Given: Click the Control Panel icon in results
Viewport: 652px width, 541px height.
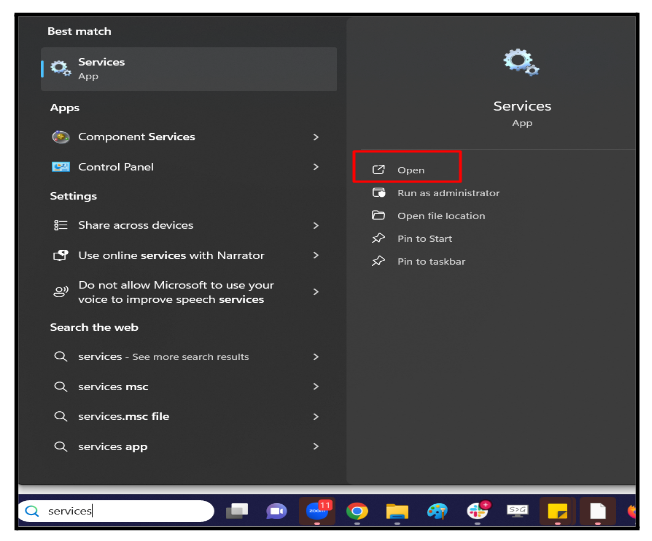Looking at the screenshot, I should pos(61,167).
